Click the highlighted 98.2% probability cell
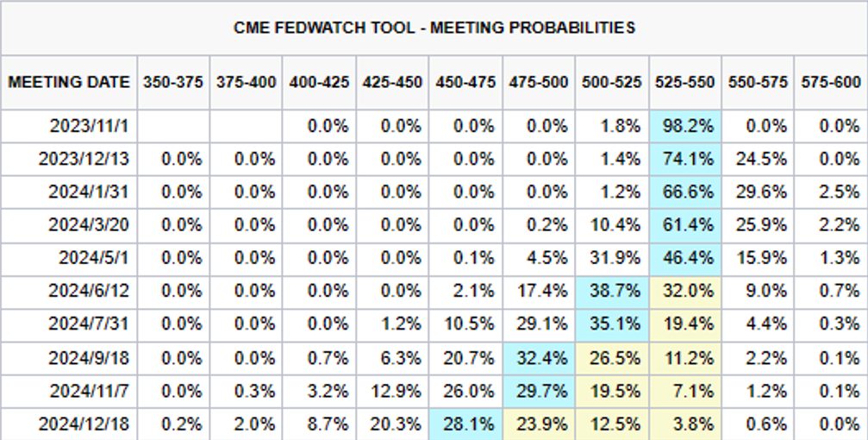Screen dimensions: 868x440 point(685,126)
